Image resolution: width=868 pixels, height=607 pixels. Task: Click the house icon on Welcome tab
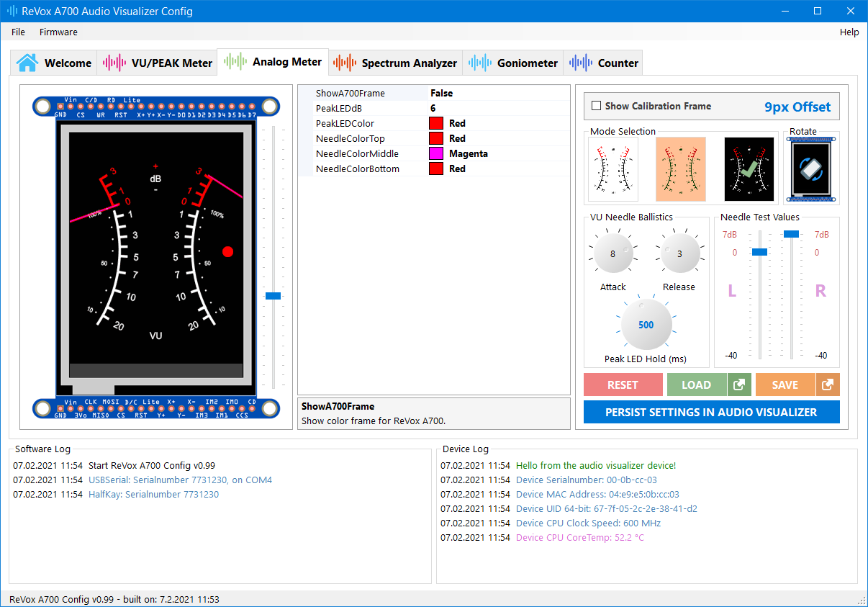pyautogui.click(x=27, y=63)
